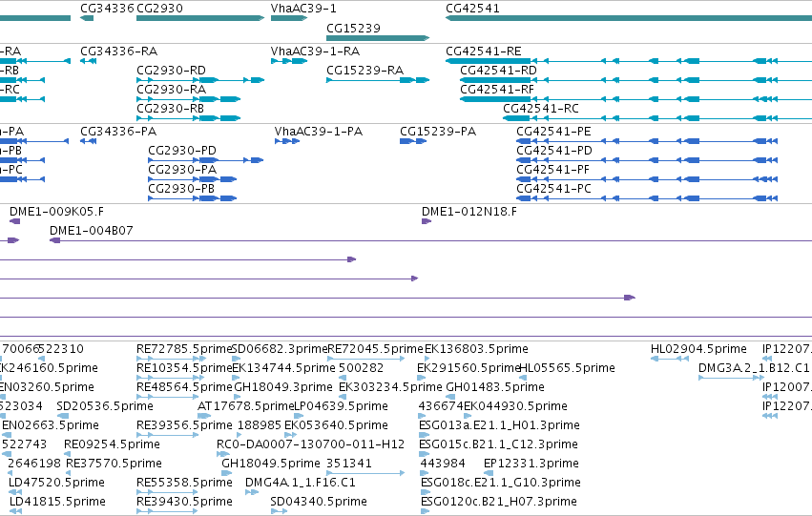Select EST RE48564.5prime

(184, 387)
